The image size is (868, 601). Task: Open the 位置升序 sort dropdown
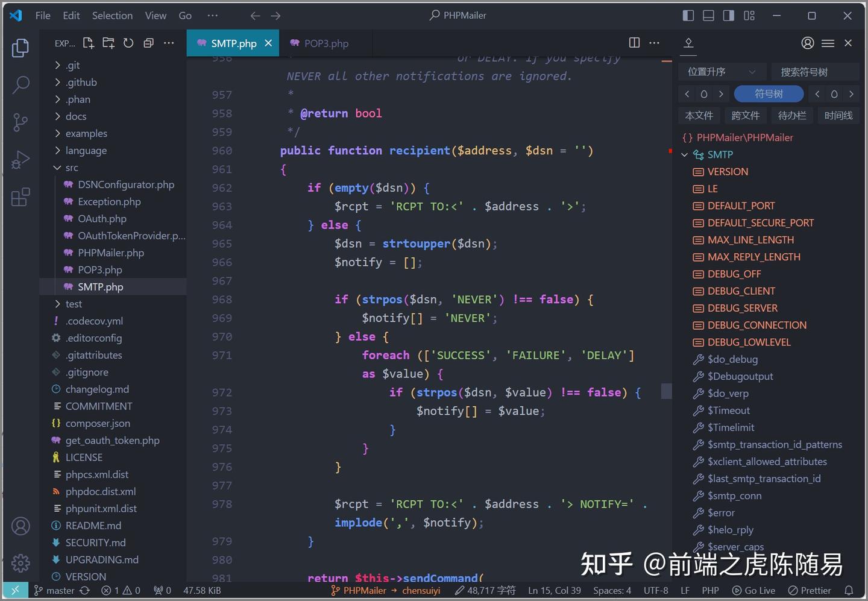[722, 71]
